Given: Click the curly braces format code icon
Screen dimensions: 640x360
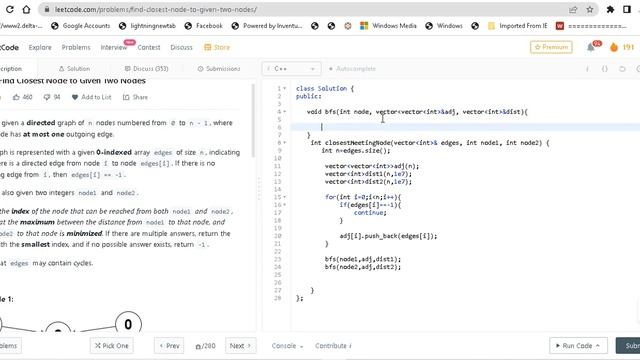Looking at the screenshot, I should pyautogui.click(x=605, y=69).
